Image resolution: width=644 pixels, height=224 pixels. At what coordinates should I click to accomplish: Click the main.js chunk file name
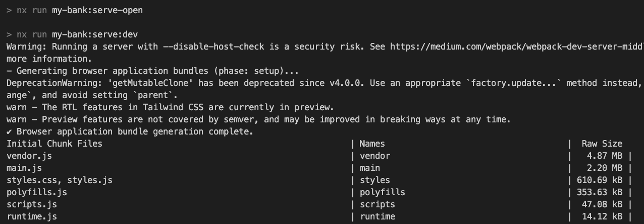[24, 168]
